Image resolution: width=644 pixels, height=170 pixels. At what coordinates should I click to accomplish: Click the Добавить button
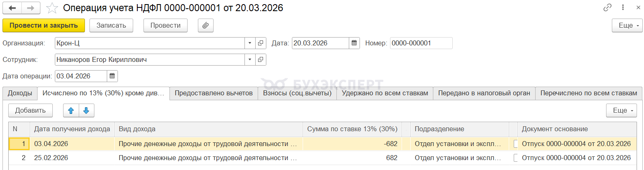click(x=30, y=111)
